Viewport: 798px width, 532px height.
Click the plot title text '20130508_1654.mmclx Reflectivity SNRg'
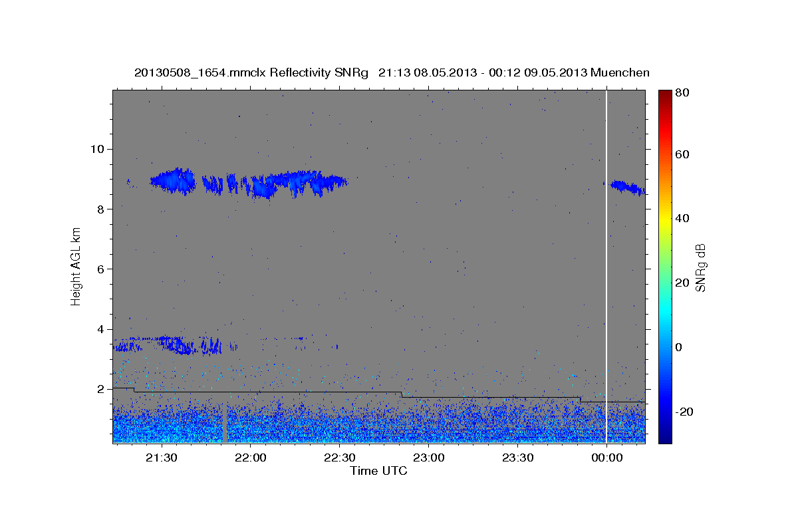251,72
